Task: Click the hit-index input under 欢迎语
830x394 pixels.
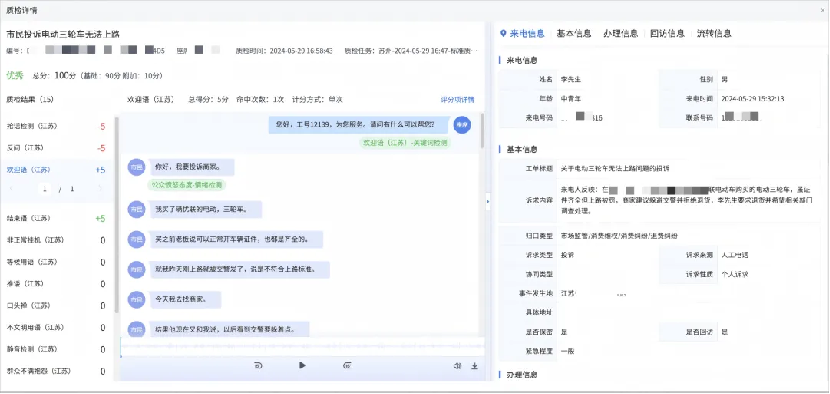Action: (45, 189)
